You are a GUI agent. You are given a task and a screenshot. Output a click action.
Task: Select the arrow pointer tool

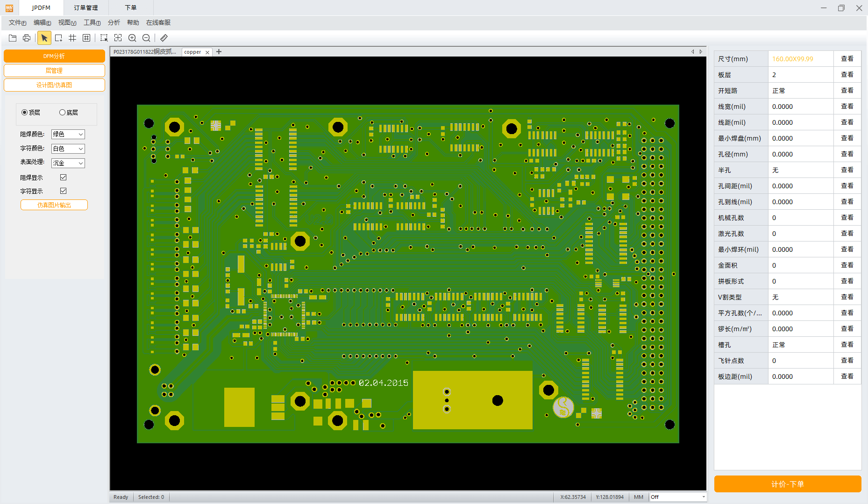[44, 38]
